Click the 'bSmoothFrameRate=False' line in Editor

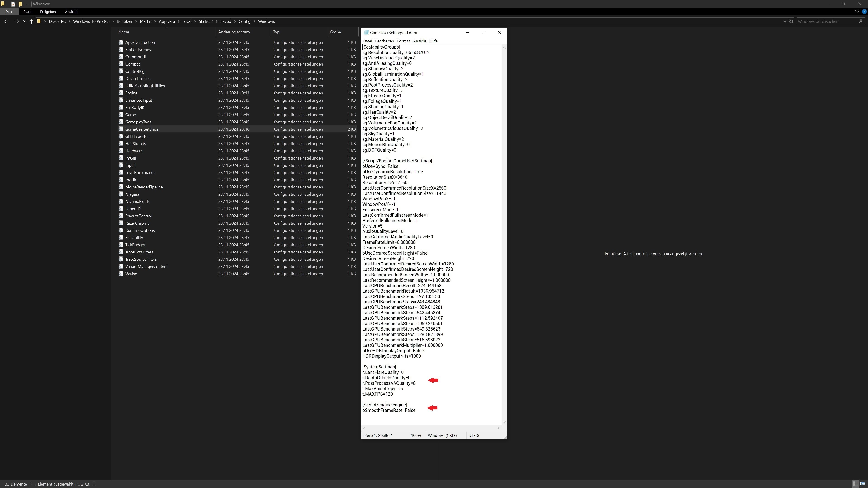[389, 410]
